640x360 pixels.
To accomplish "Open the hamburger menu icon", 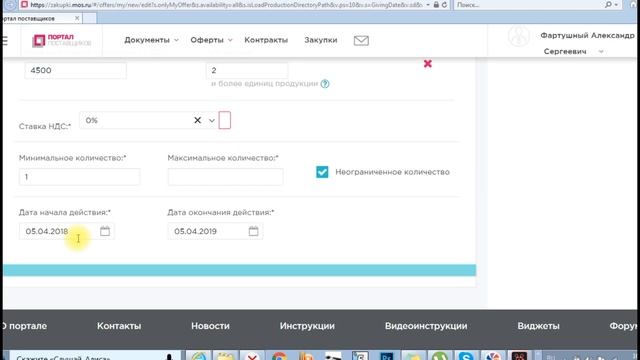I will pos(4,40).
